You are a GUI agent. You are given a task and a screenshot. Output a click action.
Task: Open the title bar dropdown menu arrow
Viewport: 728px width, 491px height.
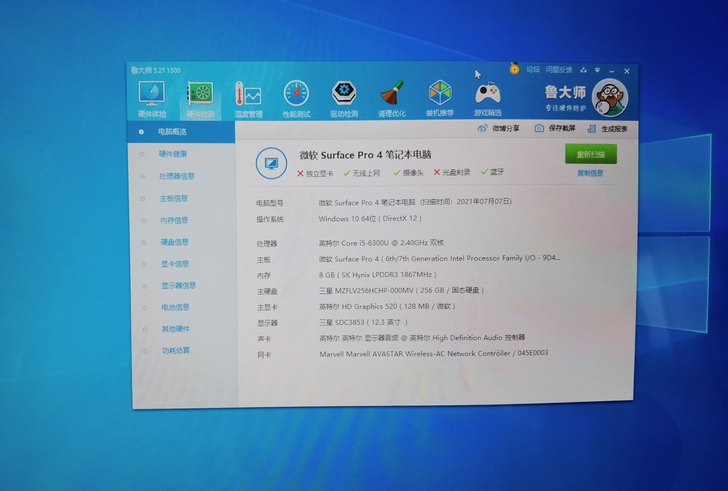coord(598,70)
